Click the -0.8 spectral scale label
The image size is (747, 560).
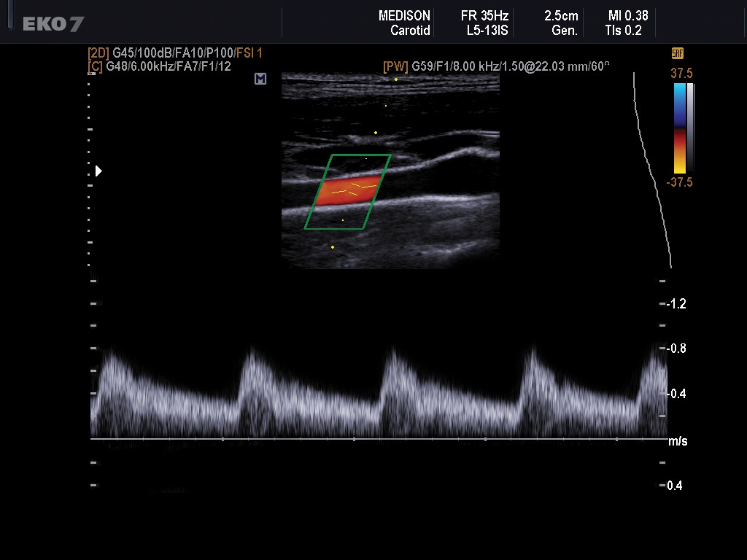[x=675, y=348]
